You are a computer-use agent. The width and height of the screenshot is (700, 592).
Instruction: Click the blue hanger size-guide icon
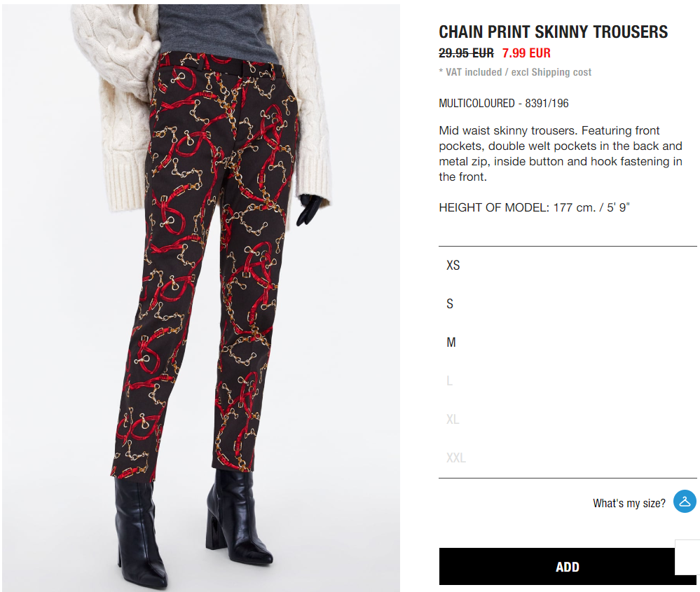click(685, 502)
